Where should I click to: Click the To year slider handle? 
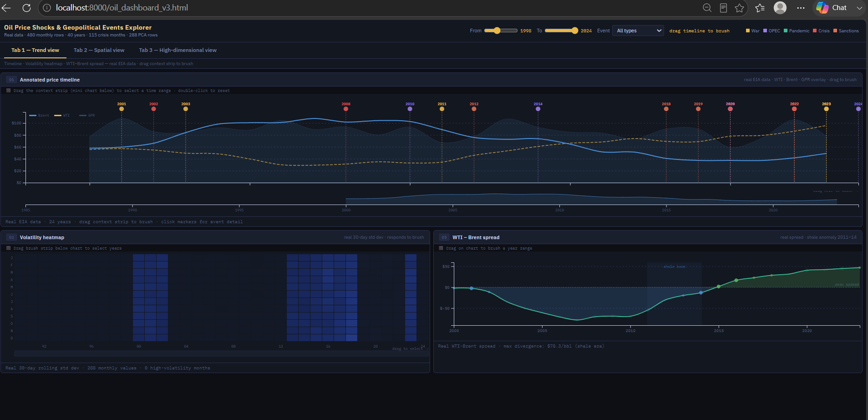[x=575, y=31]
